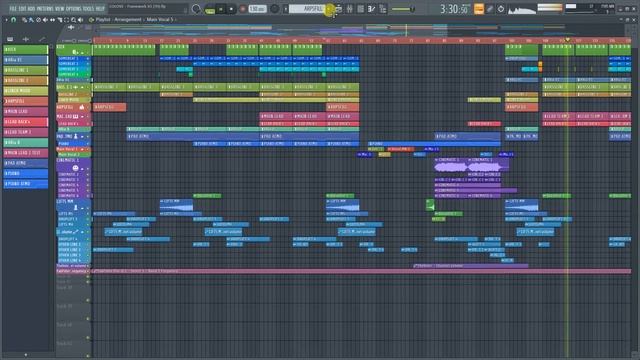The height and width of the screenshot is (360, 640).
Task: Open playlist options menu arrow
Action: click(6, 20)
